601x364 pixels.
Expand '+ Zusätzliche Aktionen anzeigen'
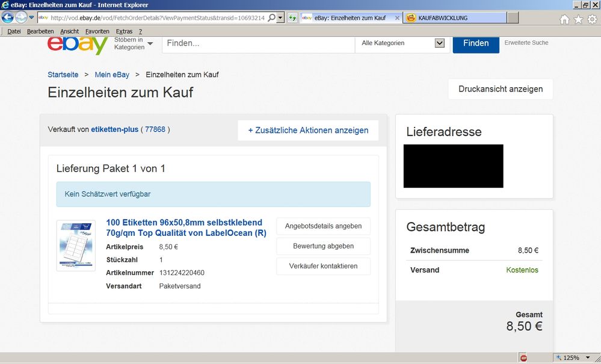(x=308, y=130)
